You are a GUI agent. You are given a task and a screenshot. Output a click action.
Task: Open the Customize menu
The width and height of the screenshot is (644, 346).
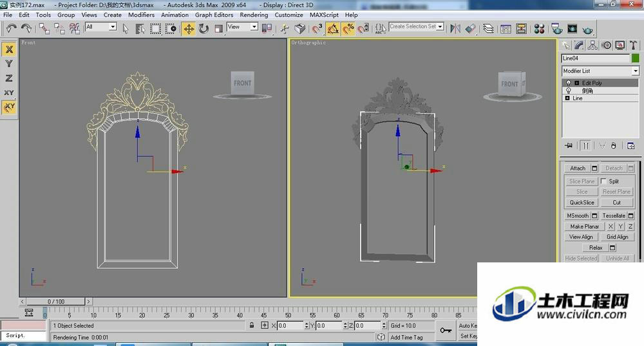pos(289,15)
